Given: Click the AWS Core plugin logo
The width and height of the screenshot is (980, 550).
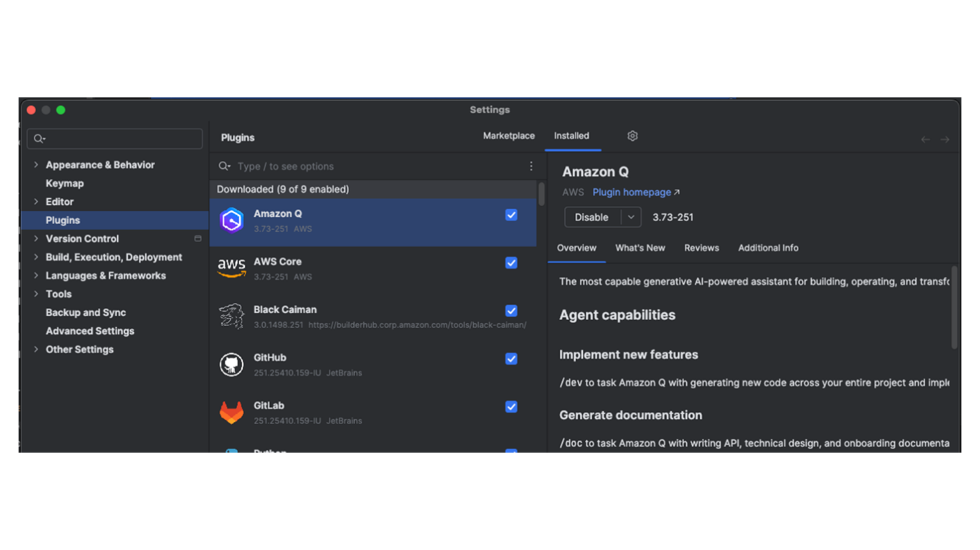Looking at the screenshot, I should point(231,268).
